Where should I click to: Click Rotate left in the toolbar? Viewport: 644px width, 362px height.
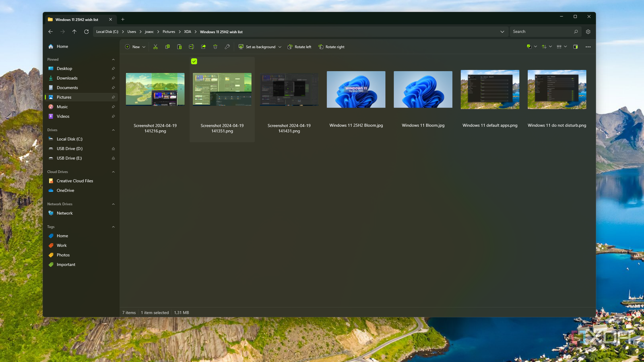[299, 47]
